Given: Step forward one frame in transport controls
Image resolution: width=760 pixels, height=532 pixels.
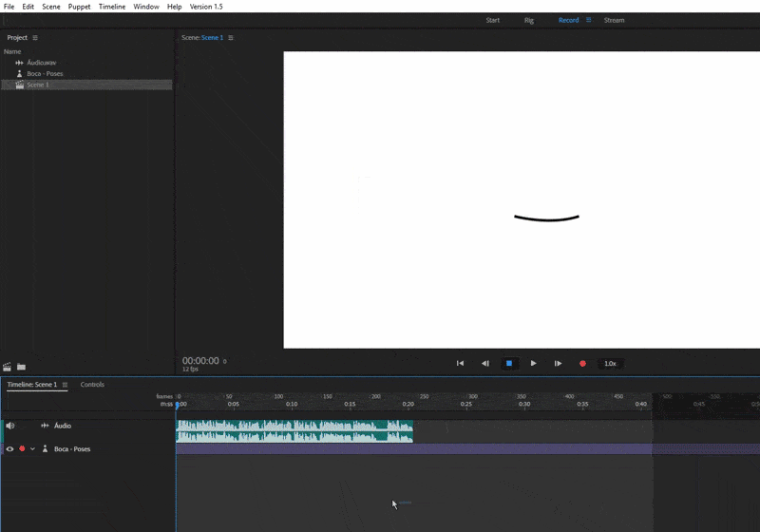Looking at the screenshot, I should click(558, 363).
